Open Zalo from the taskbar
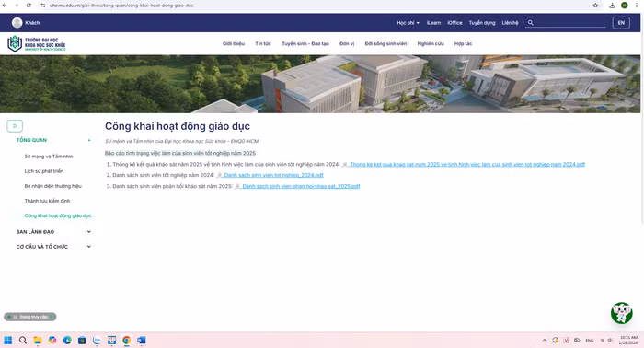644x348 pixels. (x=97, y=341)
